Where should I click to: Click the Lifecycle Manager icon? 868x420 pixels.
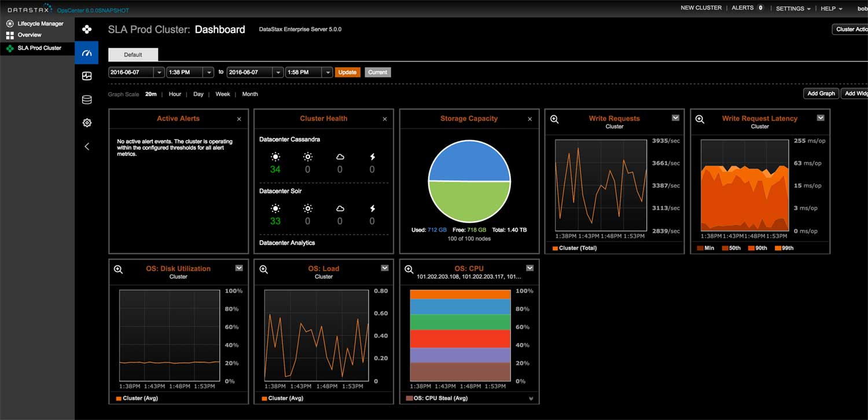coord(10,24)
